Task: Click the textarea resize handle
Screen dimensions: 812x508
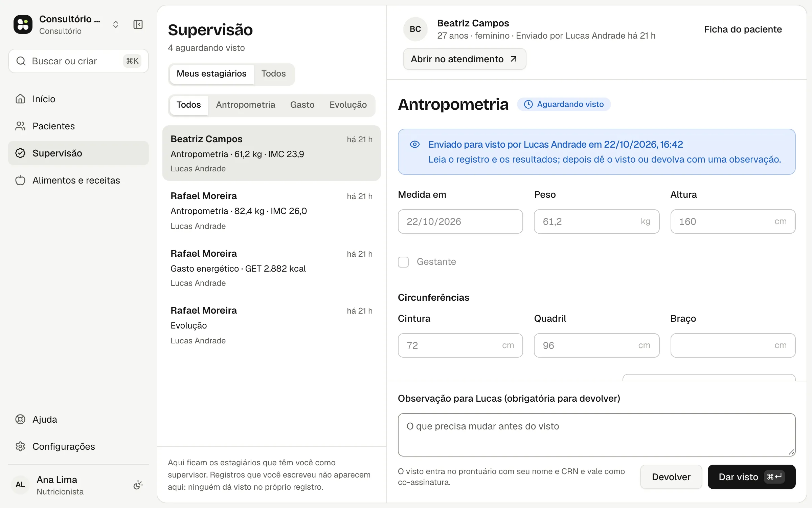Action: click(791, 452)
